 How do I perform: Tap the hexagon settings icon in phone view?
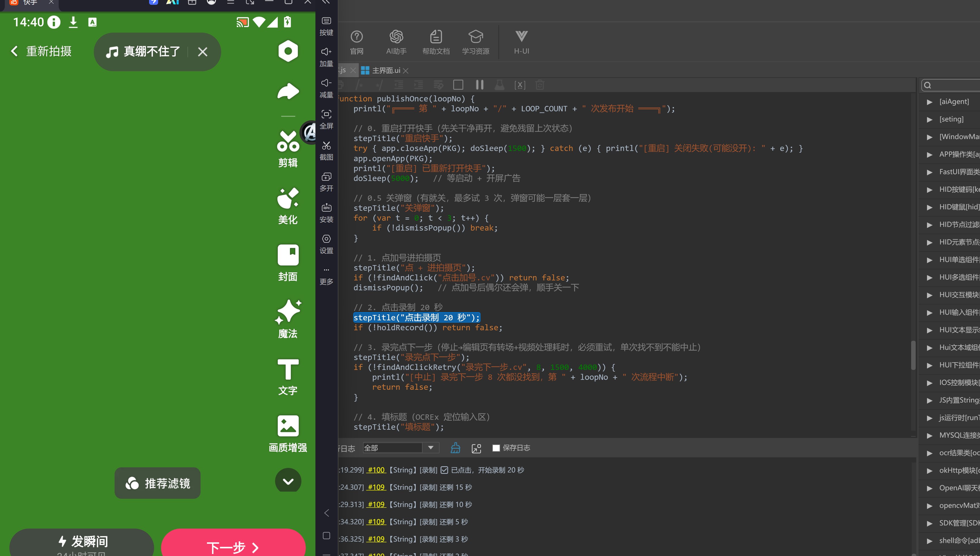tap(288, 51)
